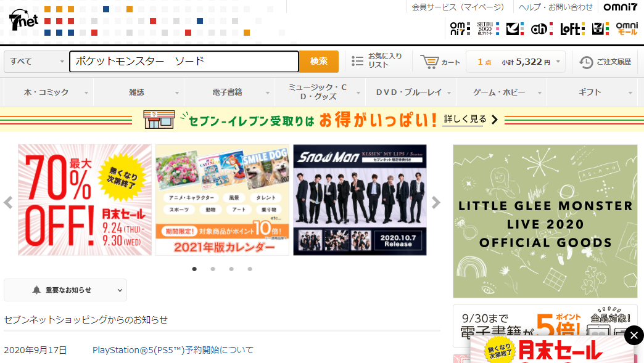Open the 70% OFF 月末セール banner
The width and height of the screenshot is (644, 363).
coord(85,200)
